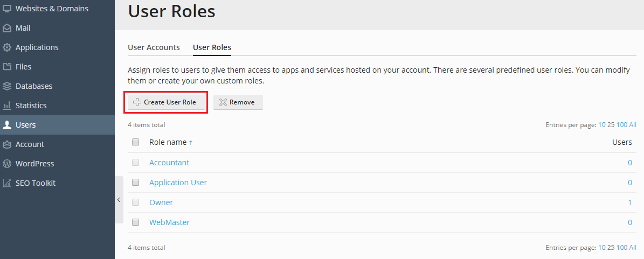Check the WebMaster role checkbox
The height and width of the screenshot is (259, 644).
pos(136,222)
